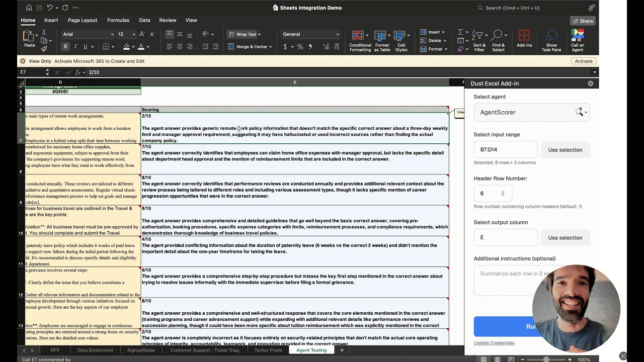Click the Save disk icon
644x362 pixels.
pyautogui.click(x=39, y=8)
